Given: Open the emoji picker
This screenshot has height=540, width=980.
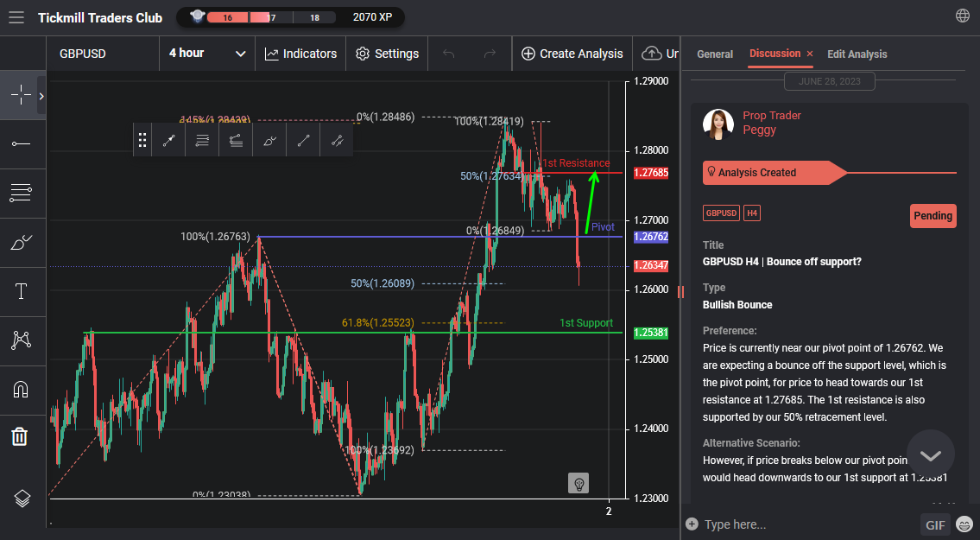Looking at the screenshot, I should point(964,524).
